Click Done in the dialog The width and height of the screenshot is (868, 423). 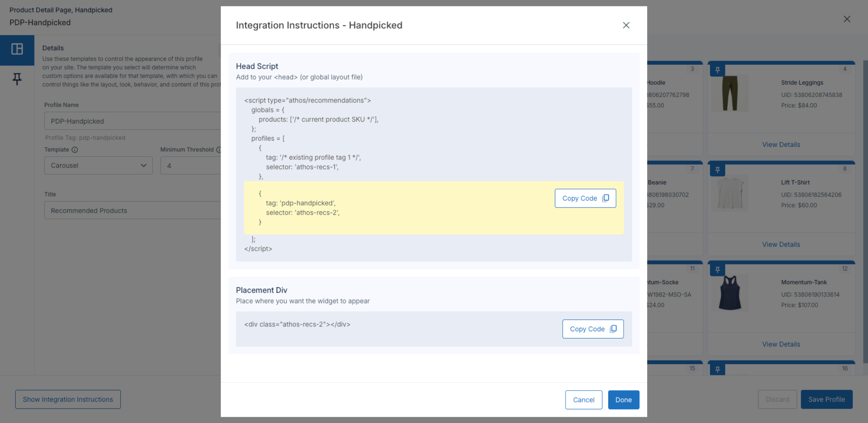pyautogui.click(x=623, y=400)
